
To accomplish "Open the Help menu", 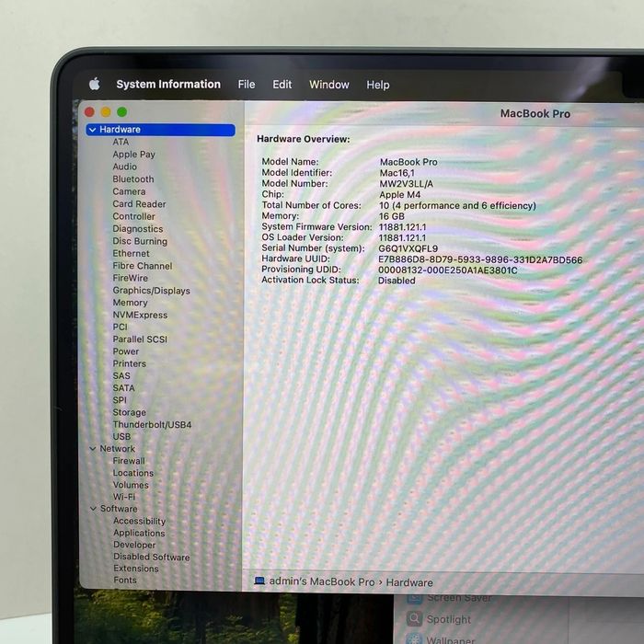I will (x=378, y=85).
